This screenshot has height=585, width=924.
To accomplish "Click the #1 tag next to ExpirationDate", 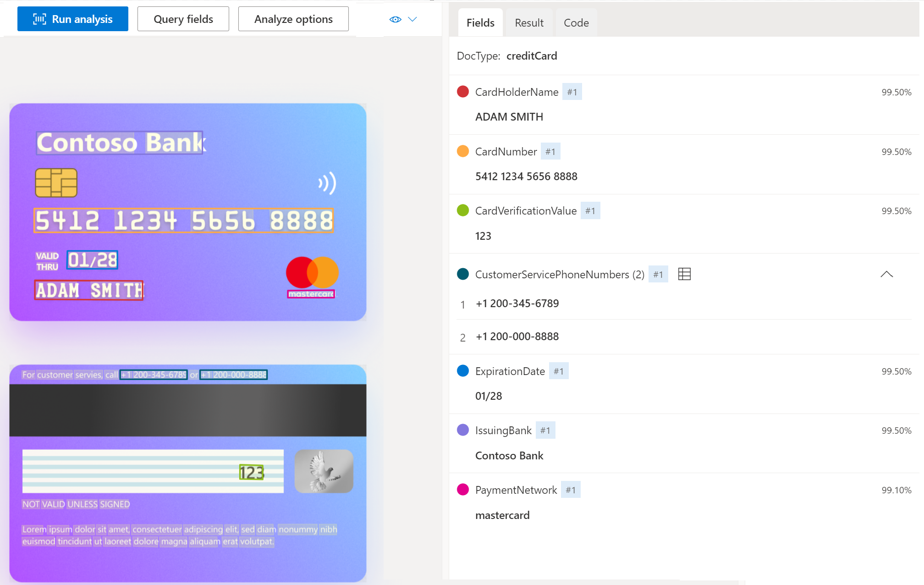I will coord(560,371).
